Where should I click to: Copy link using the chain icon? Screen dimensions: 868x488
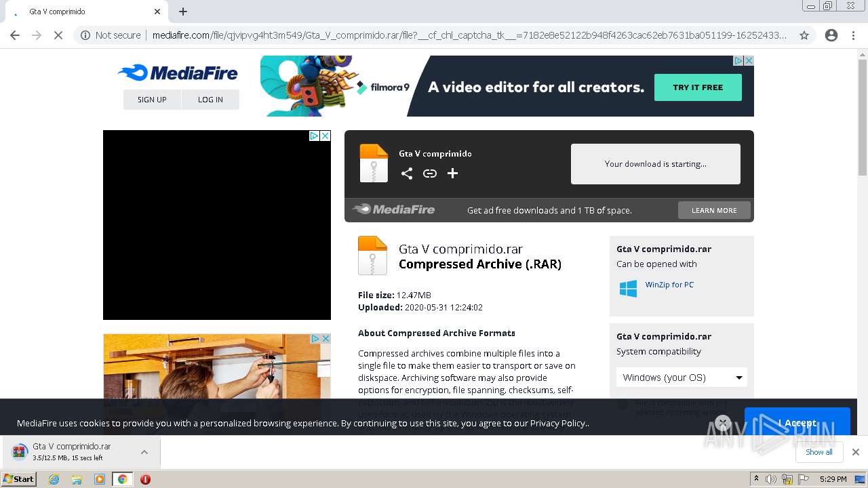[x=430, y=174]
